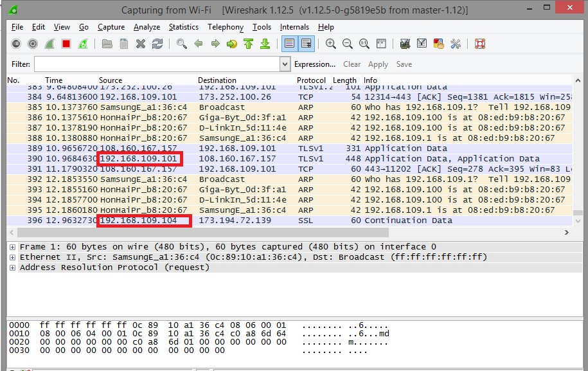Open the Analyze menu
588x371 pixels.
(x=147, y=27)
